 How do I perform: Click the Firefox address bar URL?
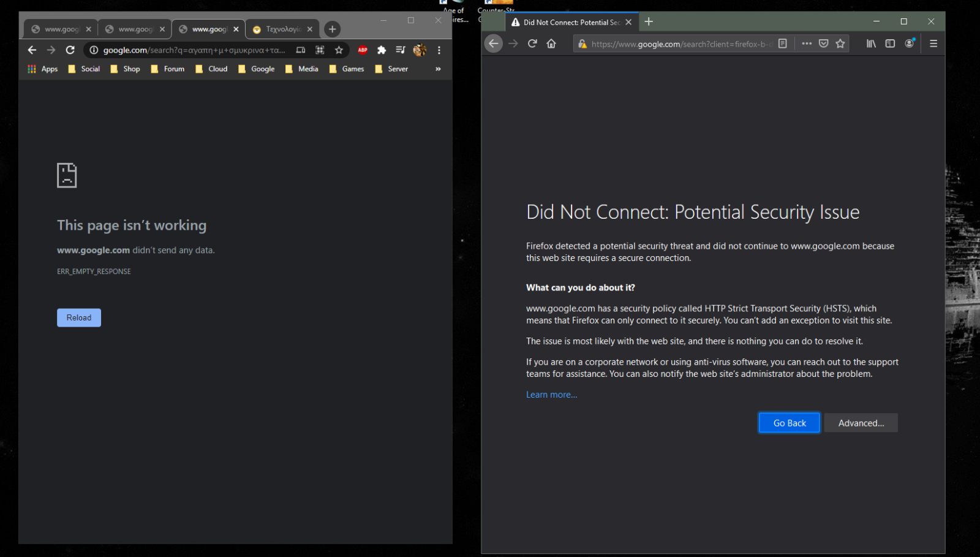tap(681, 44)
